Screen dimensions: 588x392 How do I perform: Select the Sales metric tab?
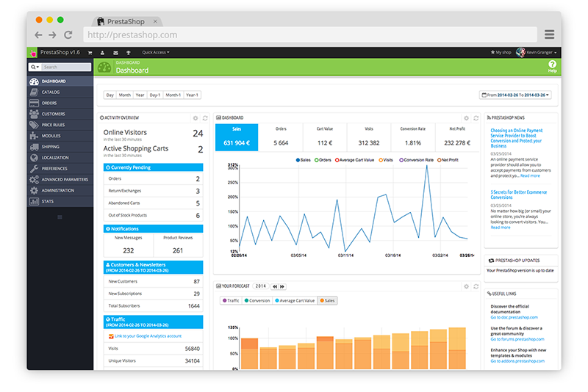tap(237, 137)
